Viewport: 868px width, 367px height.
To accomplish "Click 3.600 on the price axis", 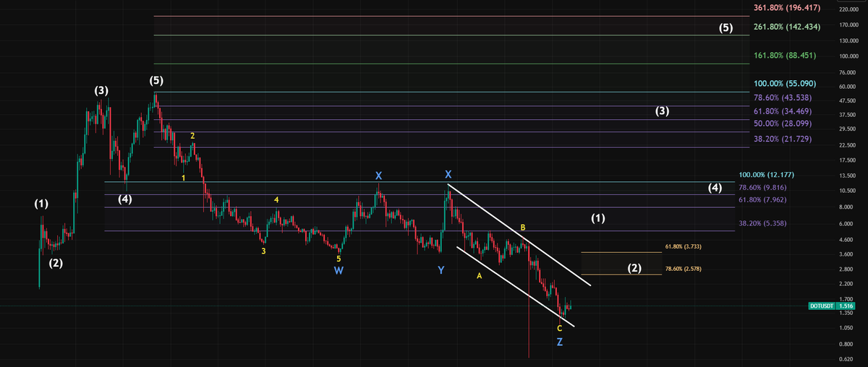I will [x=846, y=254].
